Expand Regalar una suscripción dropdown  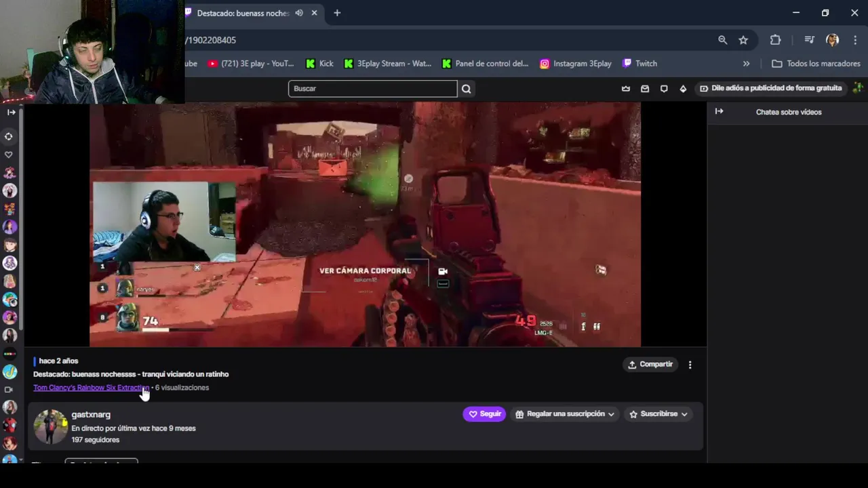pyautogui.click(x=566, y=413)
